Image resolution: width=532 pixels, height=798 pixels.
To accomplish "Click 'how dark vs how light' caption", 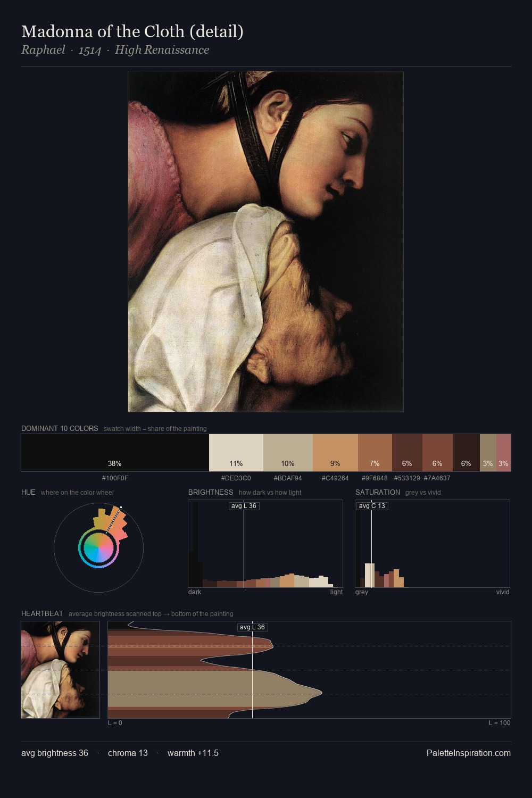I will click(270, 493).
